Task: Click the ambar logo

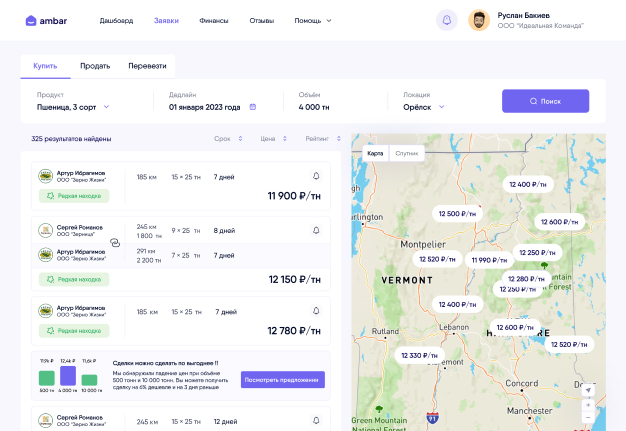Action: [49, 20]
